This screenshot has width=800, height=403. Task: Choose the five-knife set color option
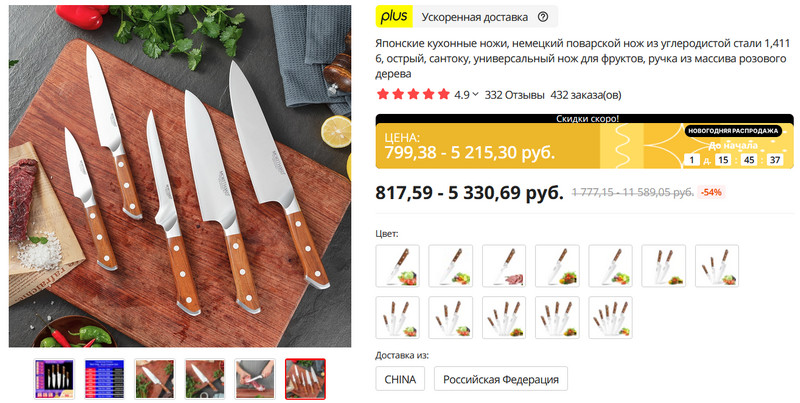tap(610, 317)
